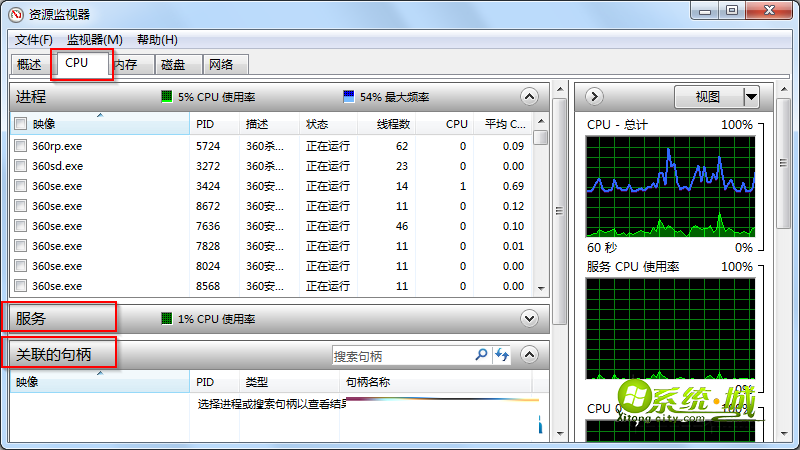
Task: Click the 搜索句柄 search field
Action: coord(400,355)
